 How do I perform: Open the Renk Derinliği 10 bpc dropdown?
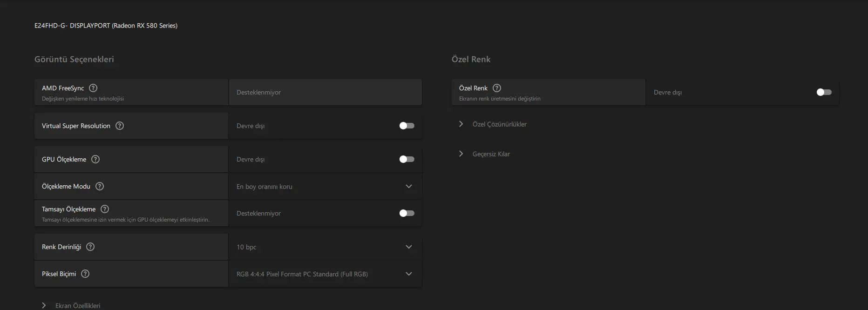pyautogui.click(x=325, y=247)
